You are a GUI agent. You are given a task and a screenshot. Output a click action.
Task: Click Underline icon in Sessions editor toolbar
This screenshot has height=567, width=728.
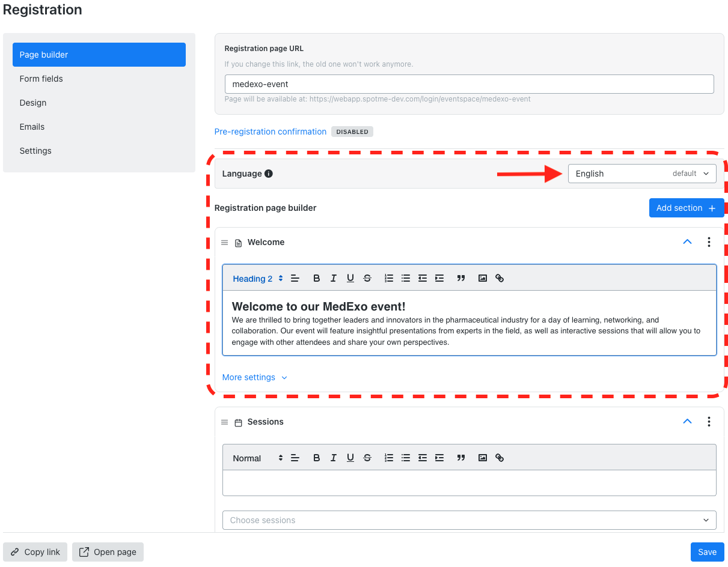pyautogui.click(x=350, y=458)
